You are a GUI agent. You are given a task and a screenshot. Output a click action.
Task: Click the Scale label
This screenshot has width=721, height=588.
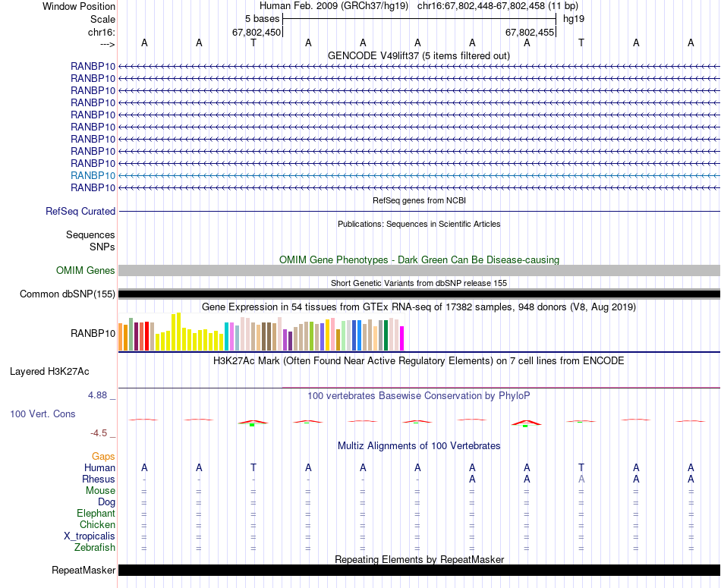click(102, 19)
